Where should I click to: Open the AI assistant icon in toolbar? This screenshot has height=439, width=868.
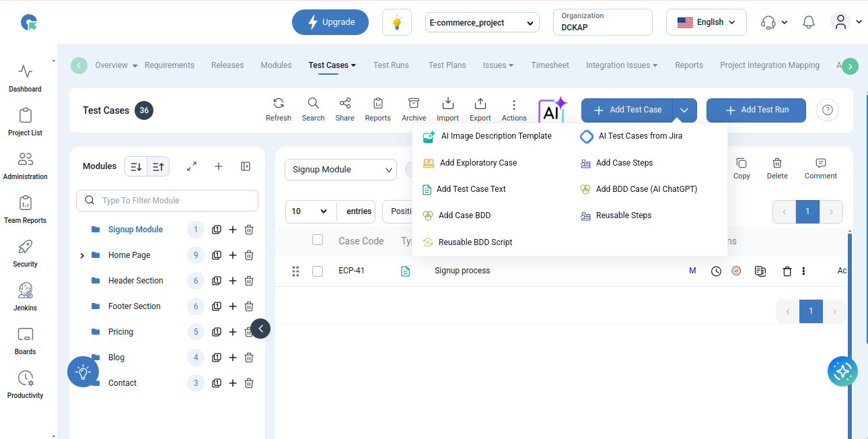click(552, 110)
